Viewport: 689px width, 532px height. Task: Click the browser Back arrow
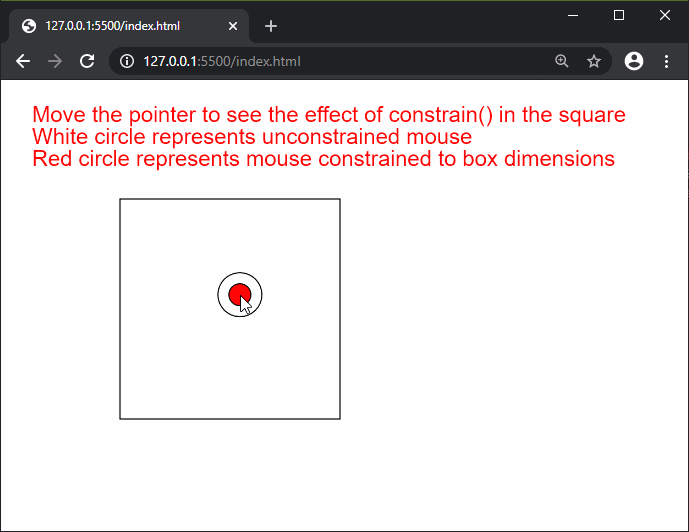pyautogui.click(x=23, y=61)
